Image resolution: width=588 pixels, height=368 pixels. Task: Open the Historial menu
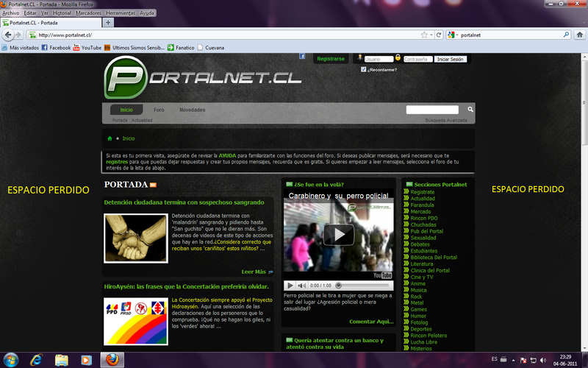(x=62, y=13)
